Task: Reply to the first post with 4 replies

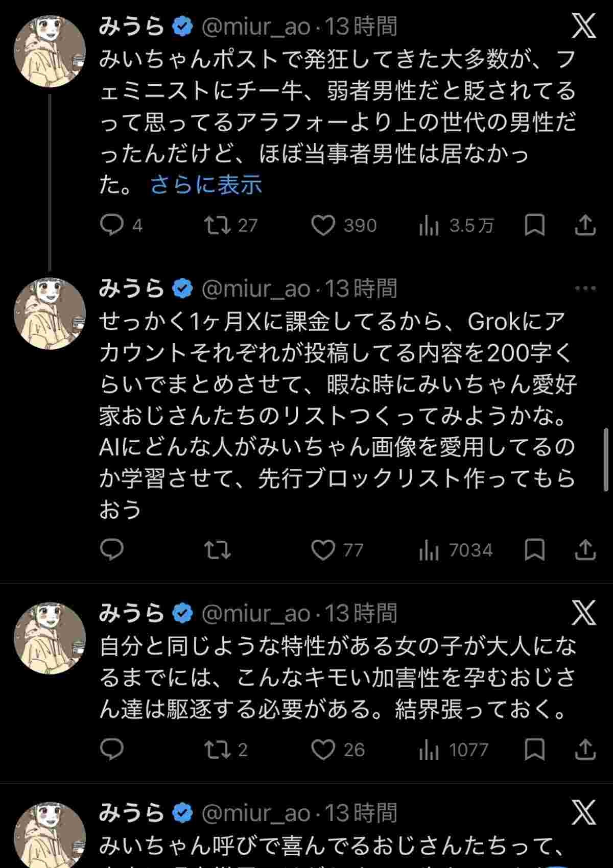Action: [111, 225]
